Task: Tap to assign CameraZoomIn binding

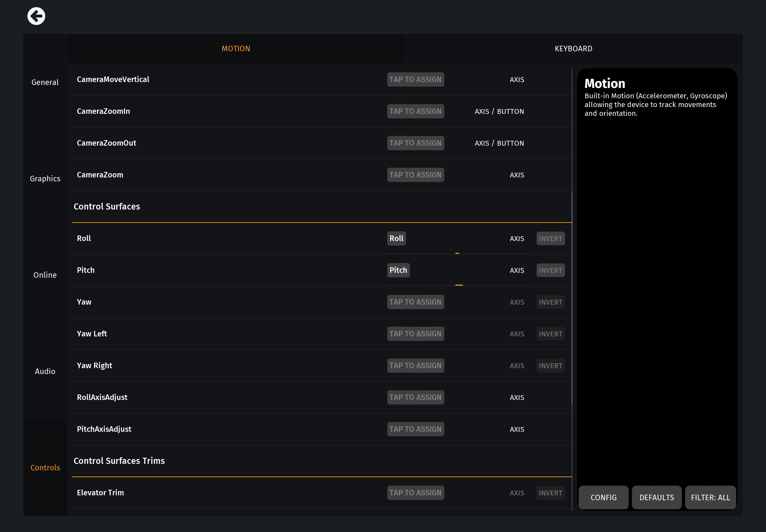Action: pyautogui.click(x=415, y=111)
